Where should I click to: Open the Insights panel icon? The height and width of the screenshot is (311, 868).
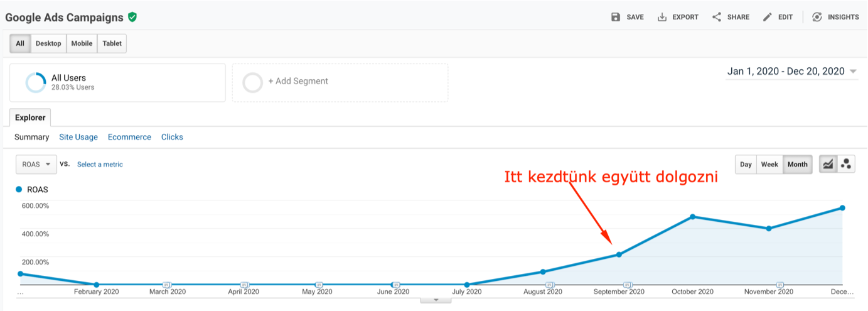(817, 17)
